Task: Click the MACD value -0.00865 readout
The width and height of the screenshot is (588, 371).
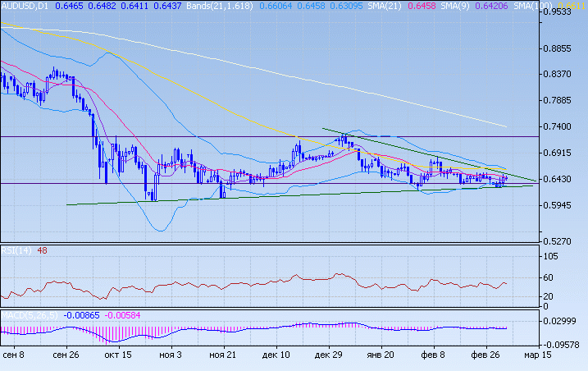Action: tap(84, 314)
